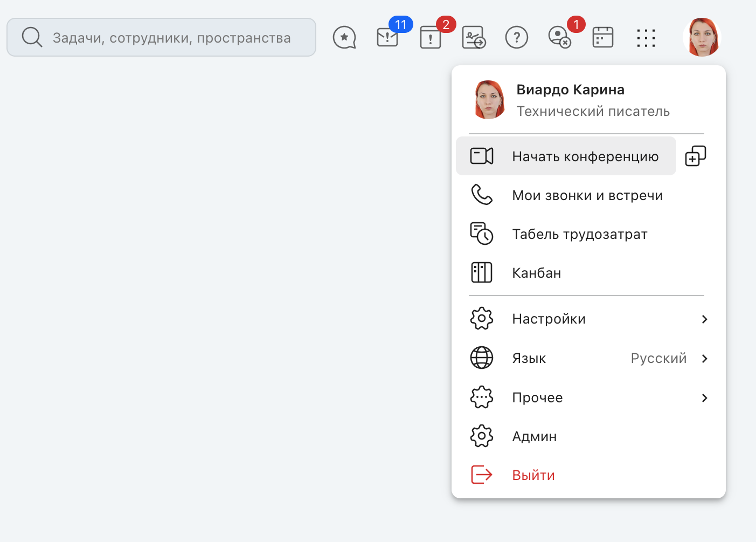Click the video camera conference icon
The height and width of the screenshot is (542, 756).
pyautogui.click(x=482, y=156)
